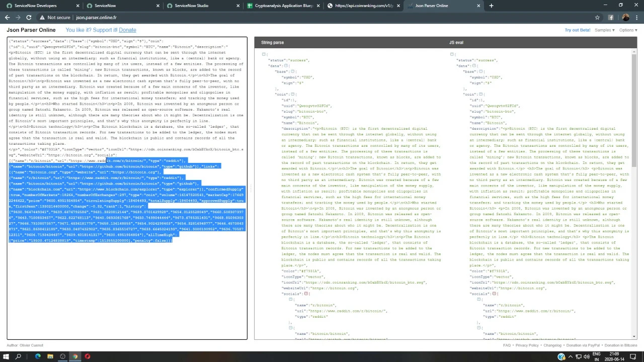Open the Samples dropdown
The width and height of the screenshot is (644, 362).
(604, 30)
